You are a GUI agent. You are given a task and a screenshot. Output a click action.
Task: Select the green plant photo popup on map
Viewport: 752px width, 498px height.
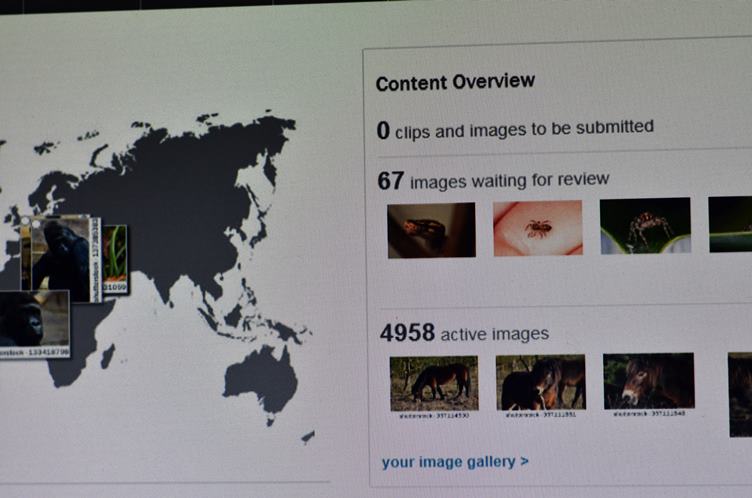coord(116,260)
